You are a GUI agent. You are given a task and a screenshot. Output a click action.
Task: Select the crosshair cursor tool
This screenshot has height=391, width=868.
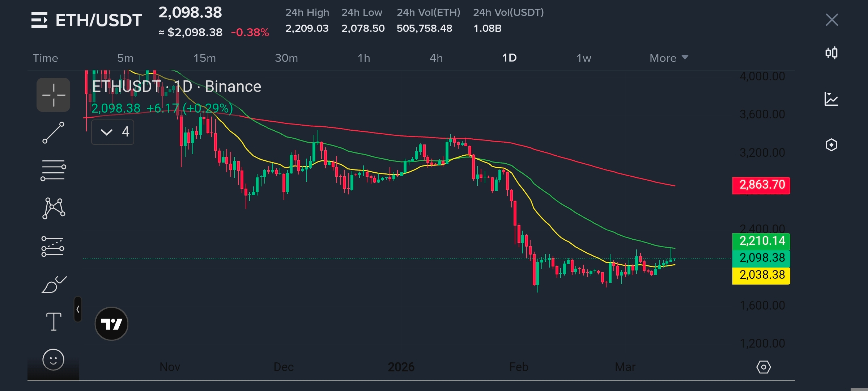53,95
